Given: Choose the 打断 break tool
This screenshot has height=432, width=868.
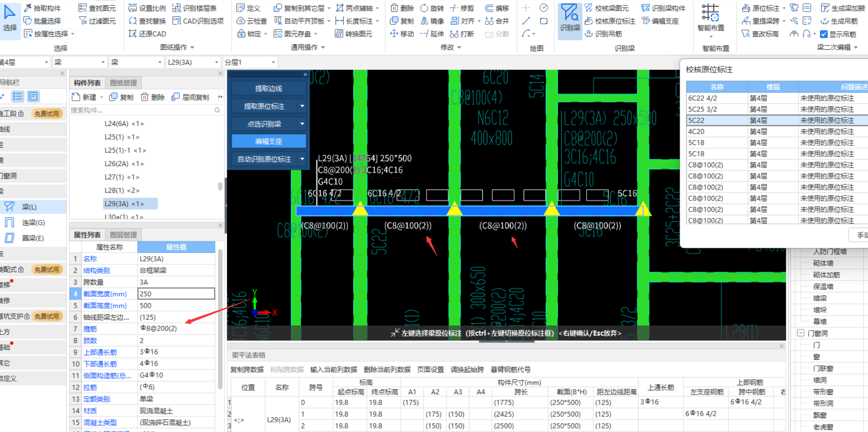Looking at the screenshot, I should (x=462, y=34).
